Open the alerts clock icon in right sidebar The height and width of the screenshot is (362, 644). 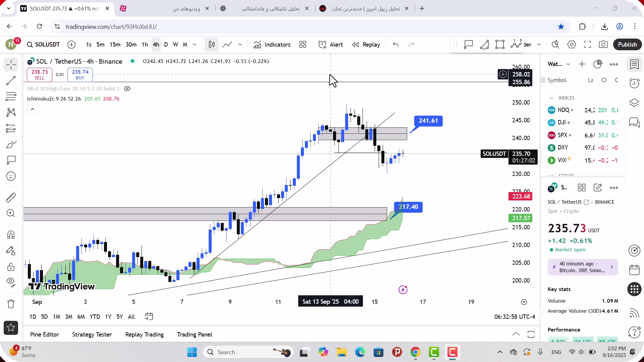click(x=635, y=83)
